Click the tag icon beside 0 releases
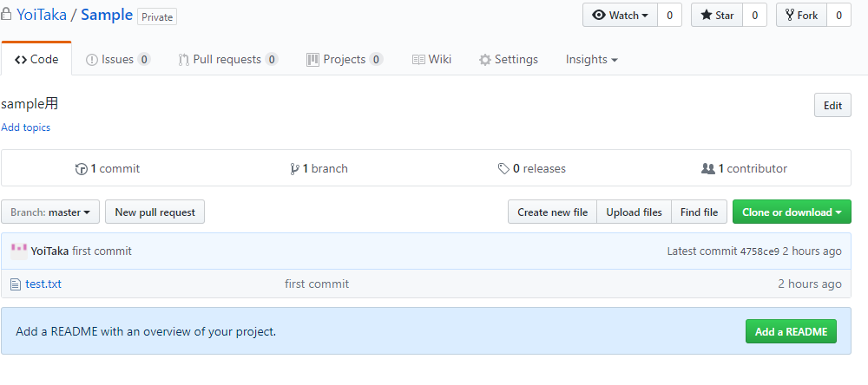 [503, 169]
